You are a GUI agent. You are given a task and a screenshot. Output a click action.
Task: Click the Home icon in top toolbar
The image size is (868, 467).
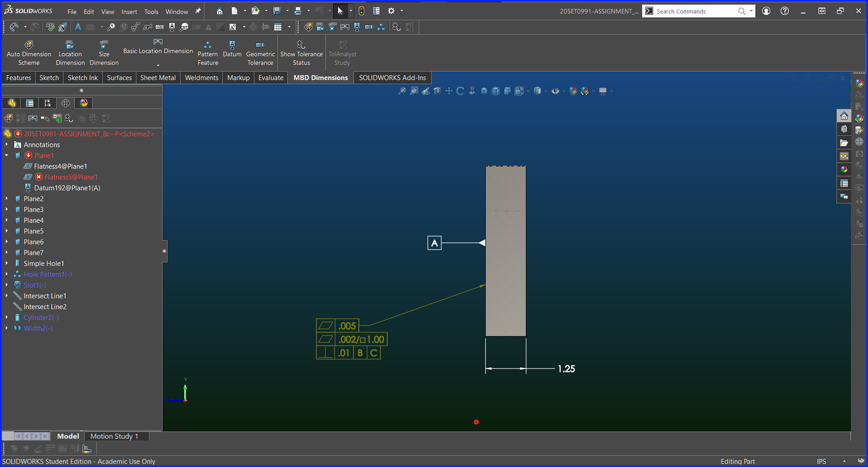click(x=219, y=11)
